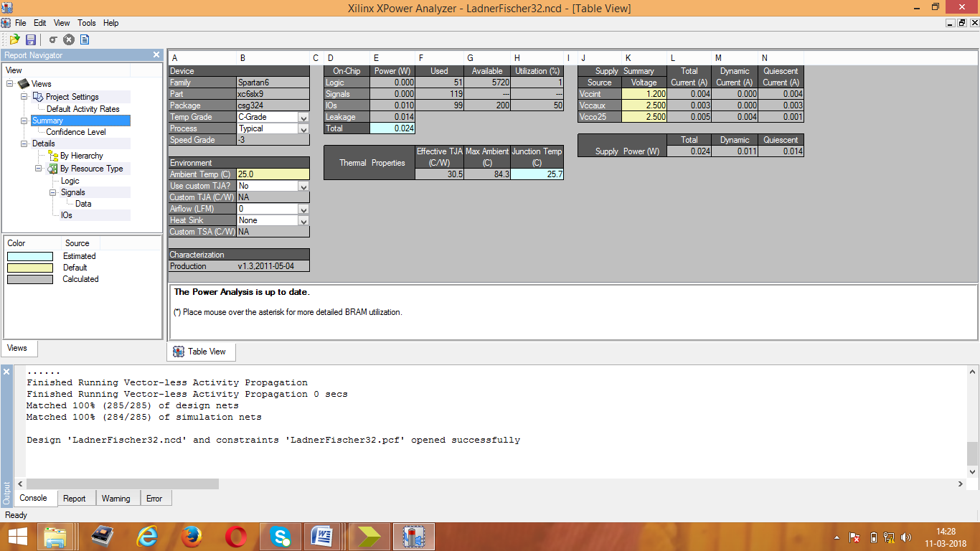Viewport: 980px width, 551px height.
Task: Switch to the Error output tab
Action: [x=154, y=499]
